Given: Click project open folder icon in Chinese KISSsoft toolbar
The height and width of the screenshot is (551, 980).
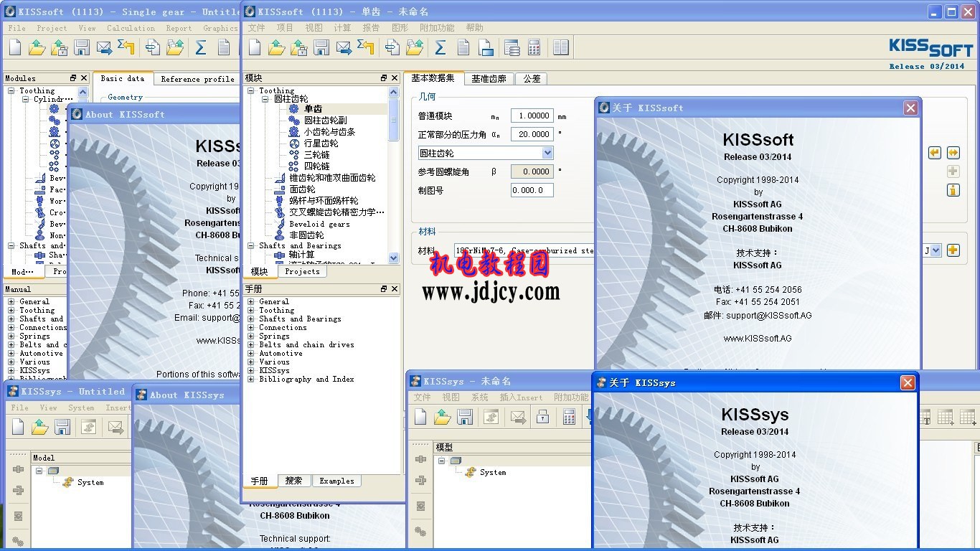Looking at the screenshot, I should (415, 48).
